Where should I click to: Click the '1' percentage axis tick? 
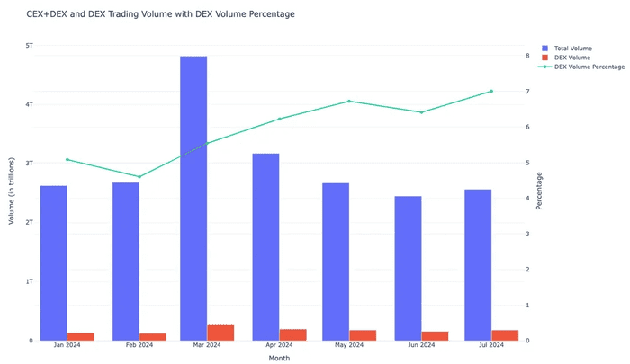tap(527, 305)
